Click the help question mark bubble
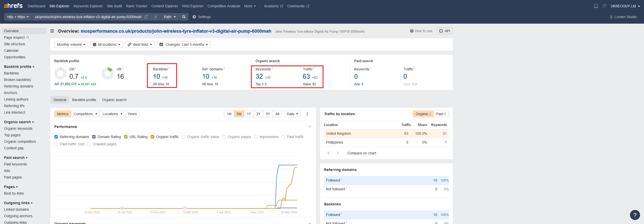 click(635, 215)
